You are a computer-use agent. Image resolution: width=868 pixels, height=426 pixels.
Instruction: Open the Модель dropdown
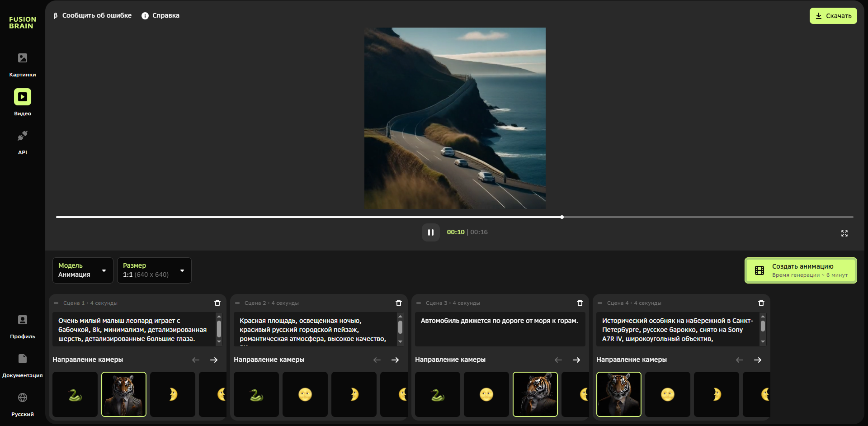(x=83, y=270)
